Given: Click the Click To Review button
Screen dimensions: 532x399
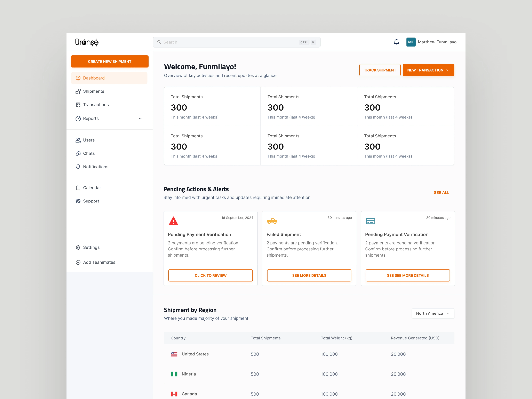Looking at the screenshot, I should click(210, 275).
